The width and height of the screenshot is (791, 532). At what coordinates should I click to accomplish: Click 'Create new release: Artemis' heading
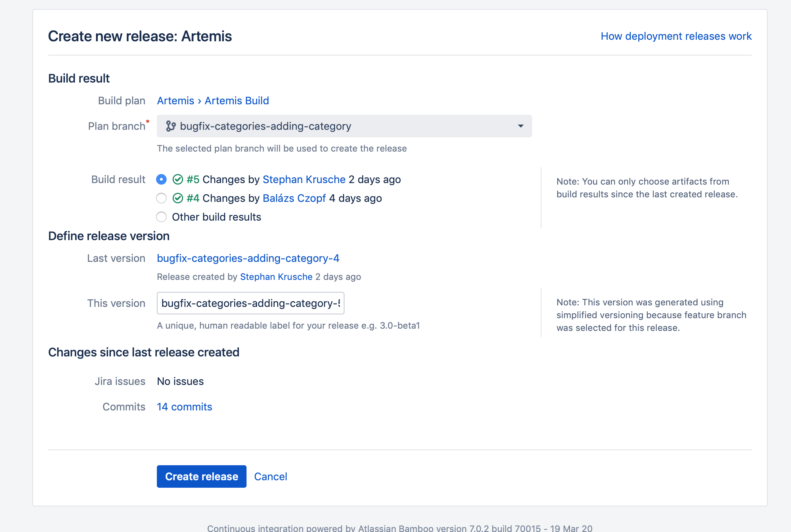[x=140, y=36]
